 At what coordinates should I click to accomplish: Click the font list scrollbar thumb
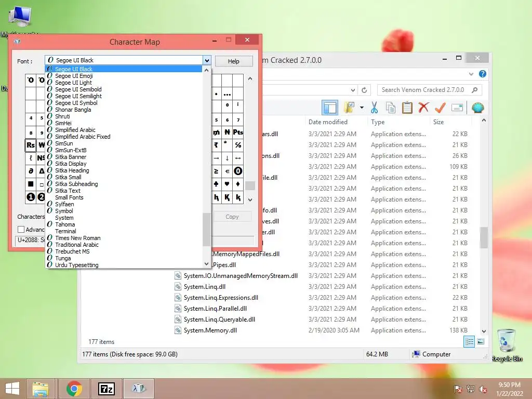[206, 229]
